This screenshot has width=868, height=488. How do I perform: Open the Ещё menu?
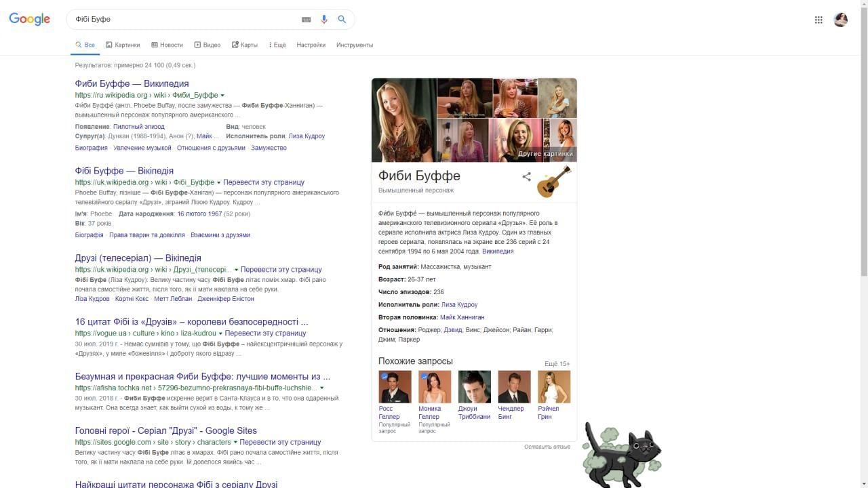(x=277, y=45)
